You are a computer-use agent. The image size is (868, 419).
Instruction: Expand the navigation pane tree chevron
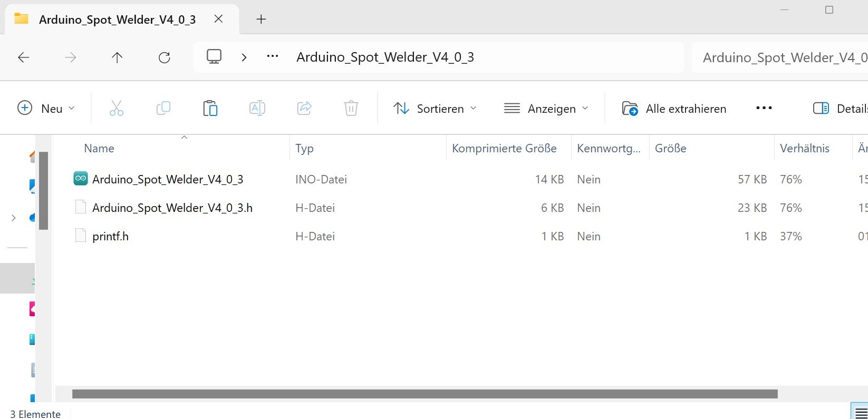[14, 218]
